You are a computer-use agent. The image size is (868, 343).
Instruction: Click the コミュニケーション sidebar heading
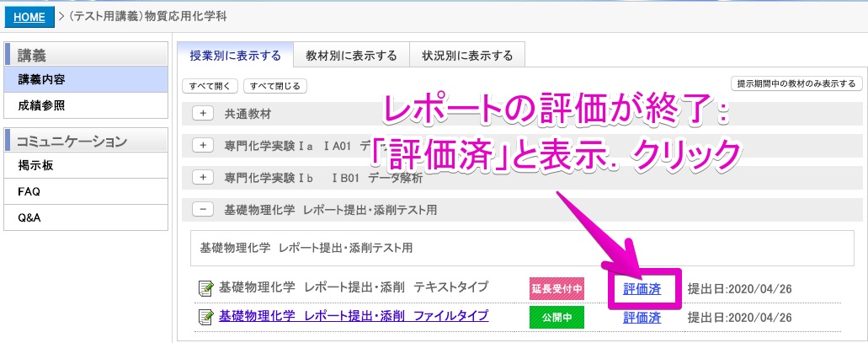(86, 140)
